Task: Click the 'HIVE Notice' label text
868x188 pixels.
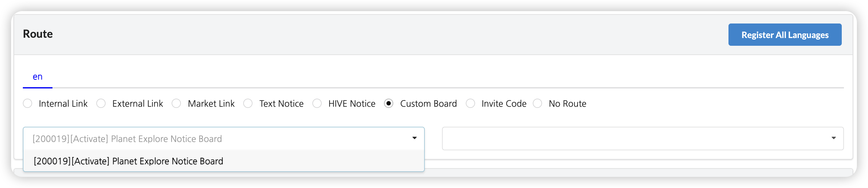Action: (x=352, y=104)
